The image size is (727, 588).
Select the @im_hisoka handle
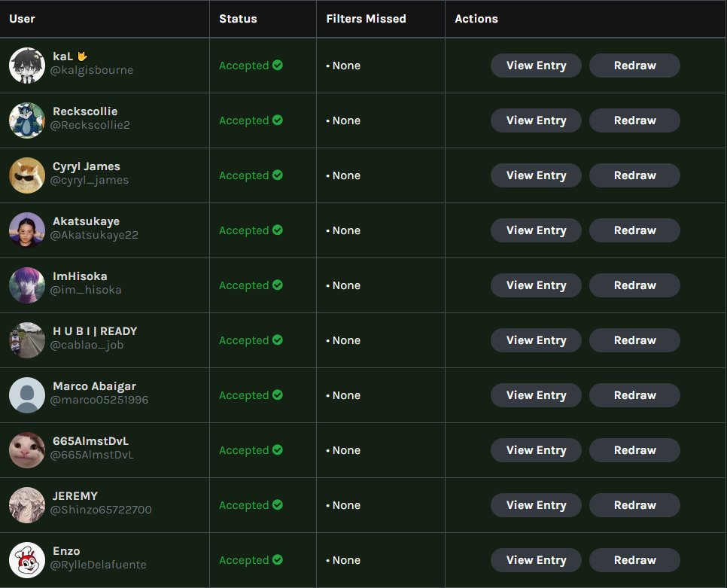pyautogui.click(x=86, y=290)
